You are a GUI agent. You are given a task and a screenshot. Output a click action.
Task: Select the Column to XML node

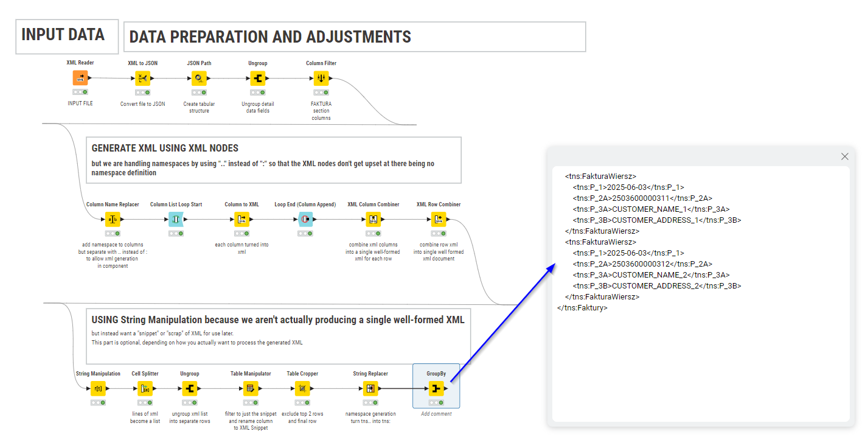(241, 219)
